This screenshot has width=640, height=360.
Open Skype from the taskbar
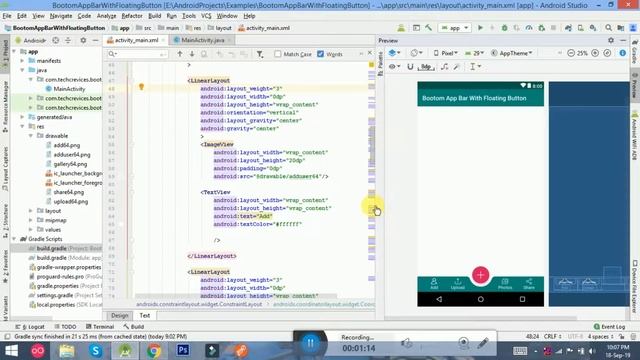point(96,351)
